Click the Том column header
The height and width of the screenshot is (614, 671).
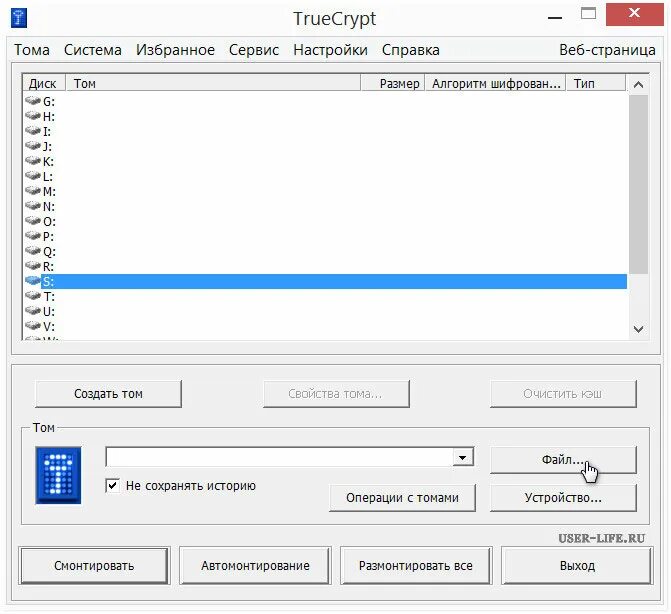213,83
